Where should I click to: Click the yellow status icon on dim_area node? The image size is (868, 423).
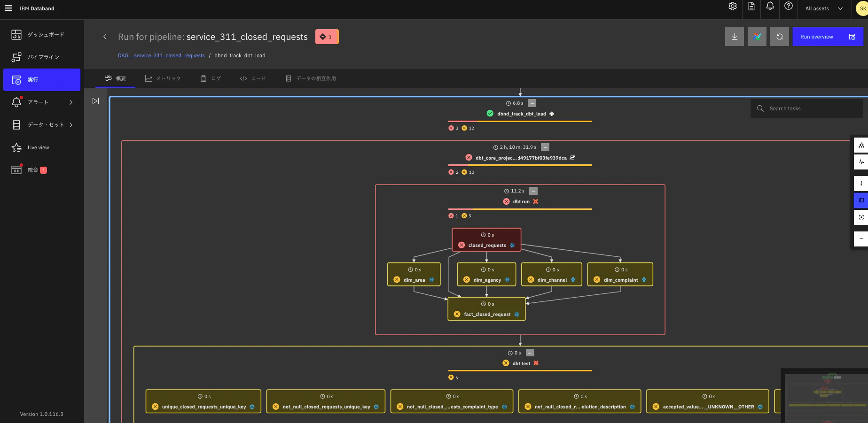click(x=397, y=280)
